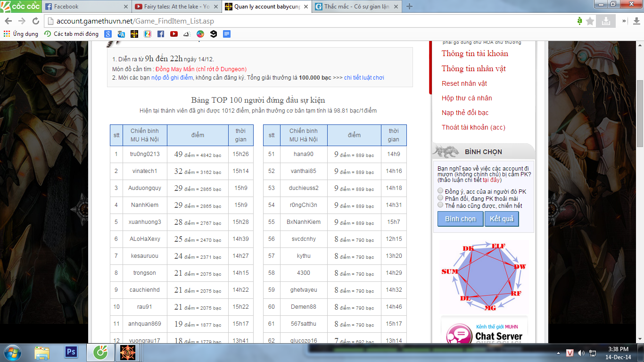Toggle the green Vietnamese typing icon in address bar

pos(579,21)
